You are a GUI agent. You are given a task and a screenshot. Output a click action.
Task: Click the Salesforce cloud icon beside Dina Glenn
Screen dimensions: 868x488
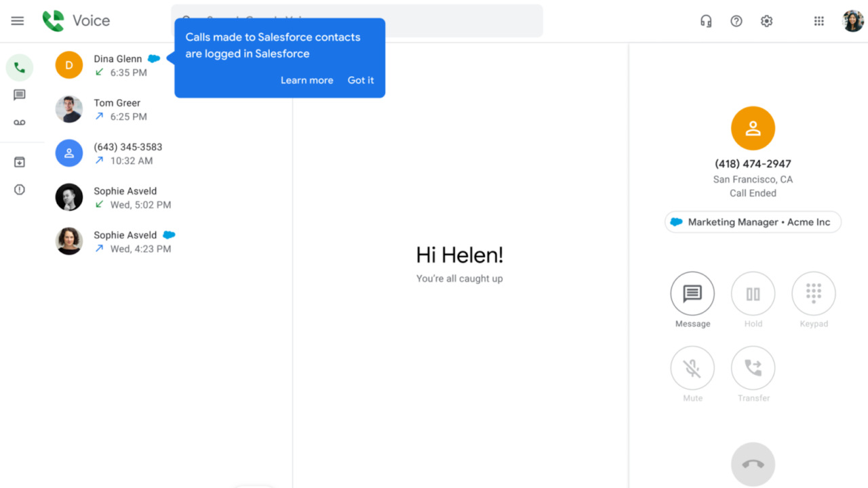tap(154, 59)
